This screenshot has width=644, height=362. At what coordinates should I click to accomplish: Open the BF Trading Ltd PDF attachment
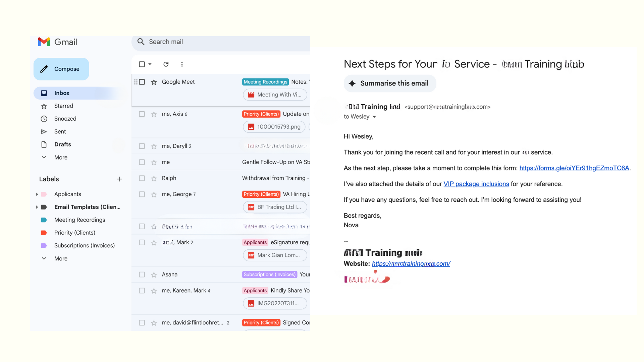click(x=275, y=207)
